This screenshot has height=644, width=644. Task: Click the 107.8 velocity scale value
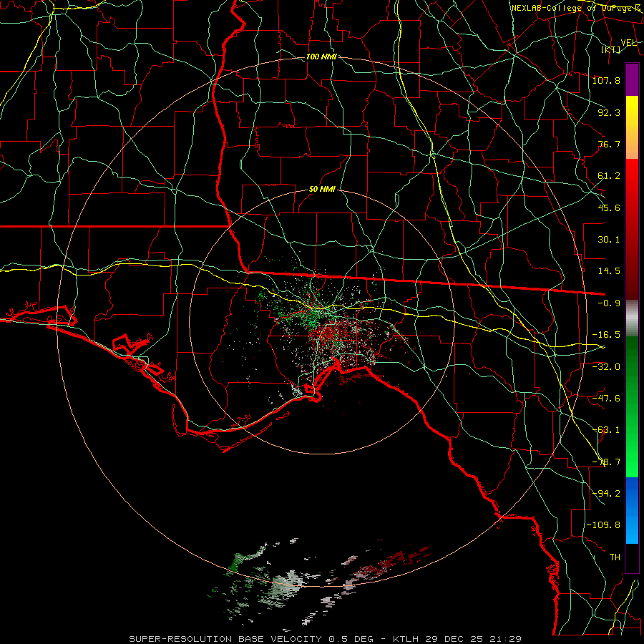(x=606, y=80)
